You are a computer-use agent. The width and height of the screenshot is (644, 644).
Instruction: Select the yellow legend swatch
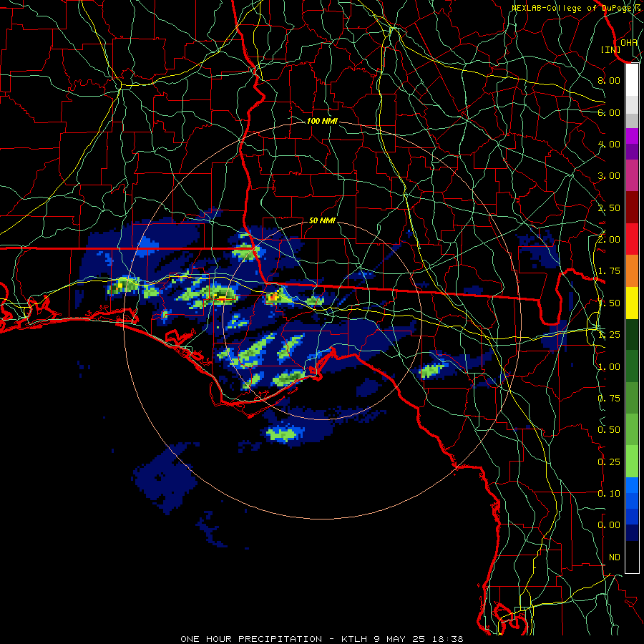tap(632, 303)
